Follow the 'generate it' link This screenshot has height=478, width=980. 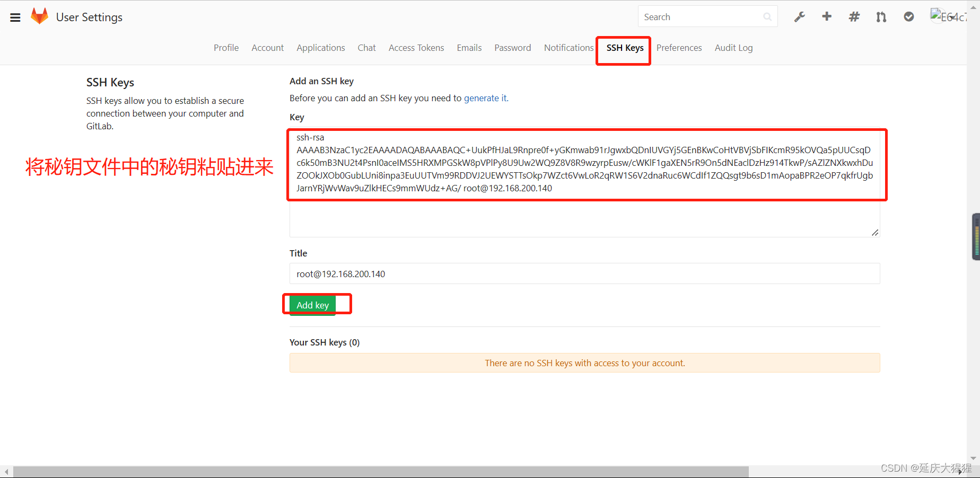[485, 98]
